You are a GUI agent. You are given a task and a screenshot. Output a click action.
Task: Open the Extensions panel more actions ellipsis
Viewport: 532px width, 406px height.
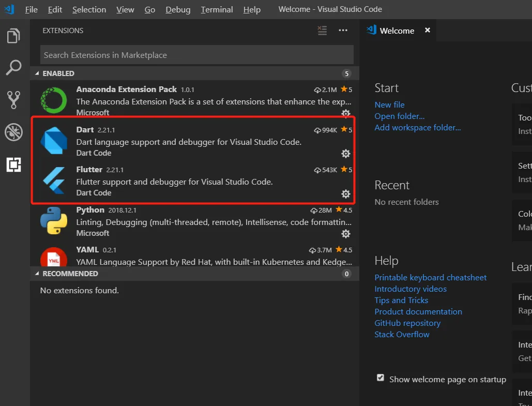(x=343, y=31)
